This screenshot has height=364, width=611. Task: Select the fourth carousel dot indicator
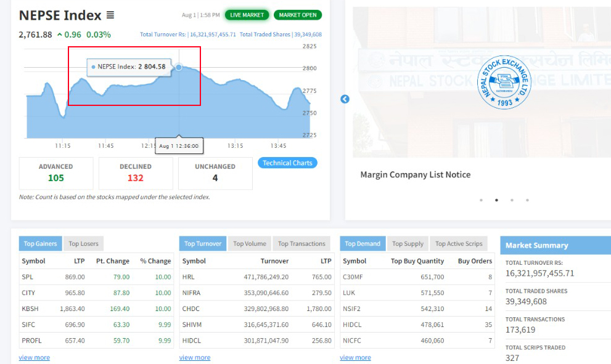(527, 200)
